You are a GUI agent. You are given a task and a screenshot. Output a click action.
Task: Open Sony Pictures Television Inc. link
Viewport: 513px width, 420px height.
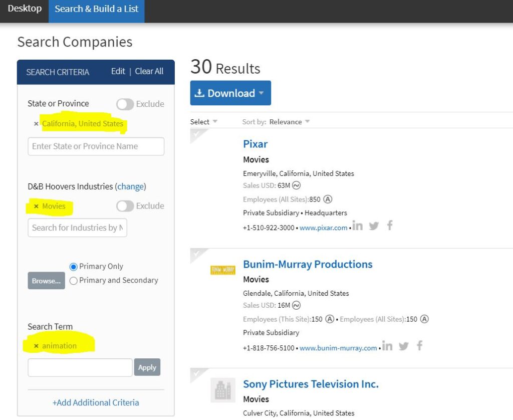coord(311,384)
